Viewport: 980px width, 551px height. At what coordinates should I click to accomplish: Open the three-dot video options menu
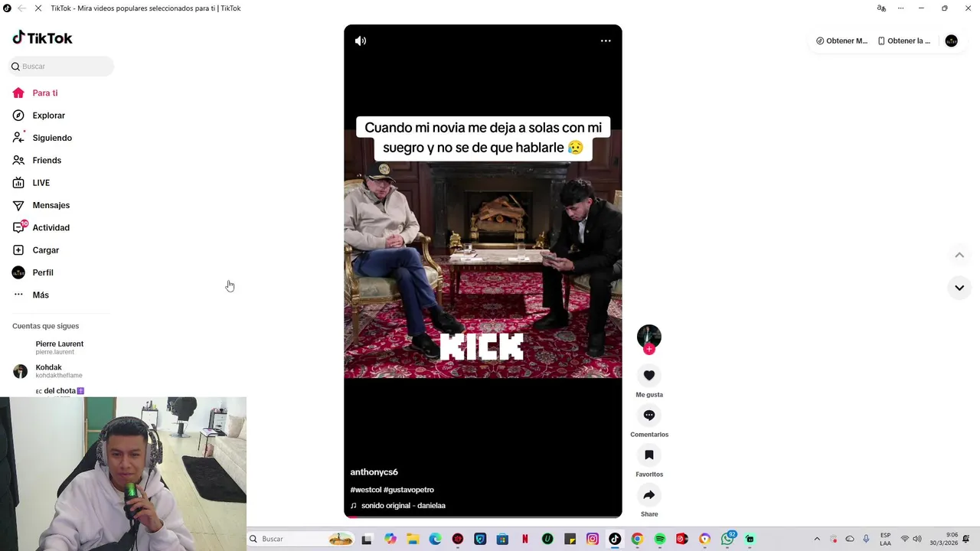point(606,41)
